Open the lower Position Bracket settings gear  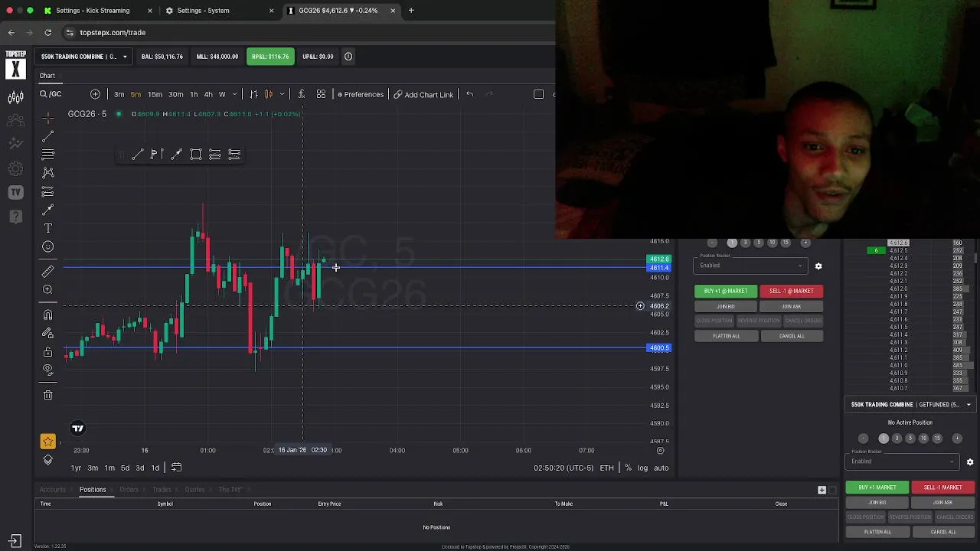970,462
